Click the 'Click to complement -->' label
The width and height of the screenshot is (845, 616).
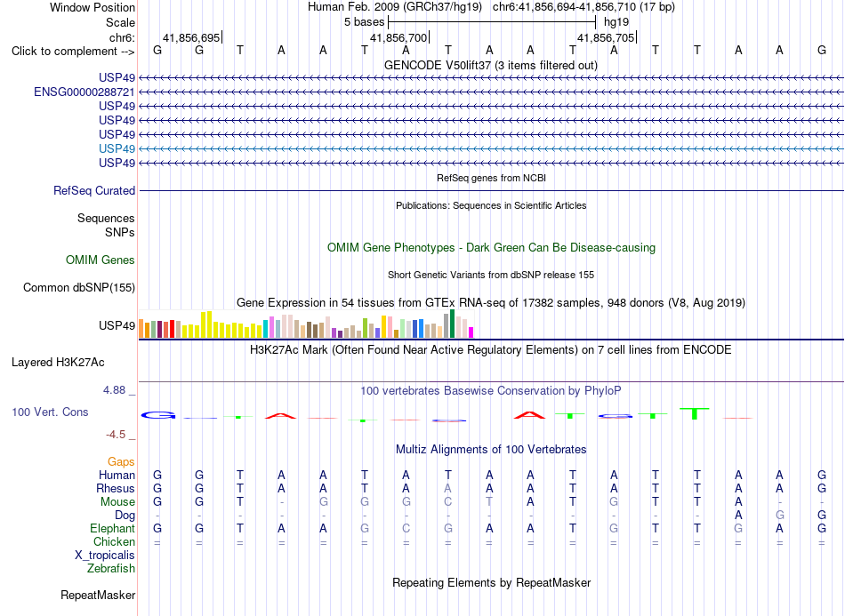tap(73, 52)
